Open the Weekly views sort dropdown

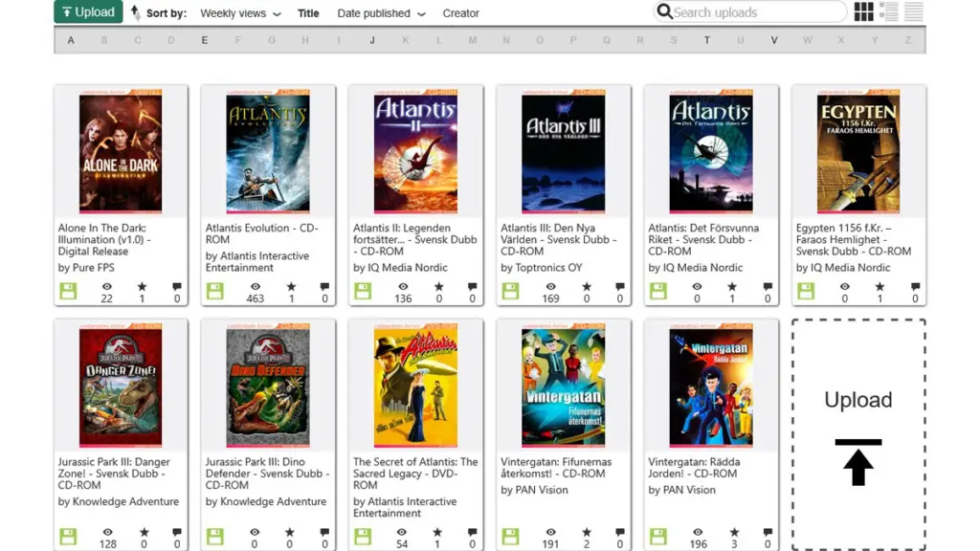pyautogui.click(x=240, y=13)
